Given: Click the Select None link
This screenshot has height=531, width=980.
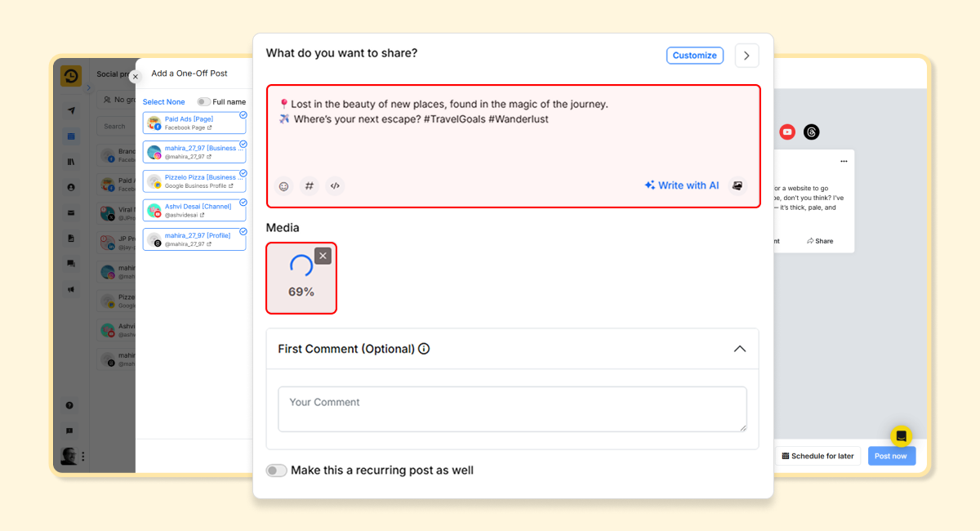Looking at the screenshot, I should (164, 102).
